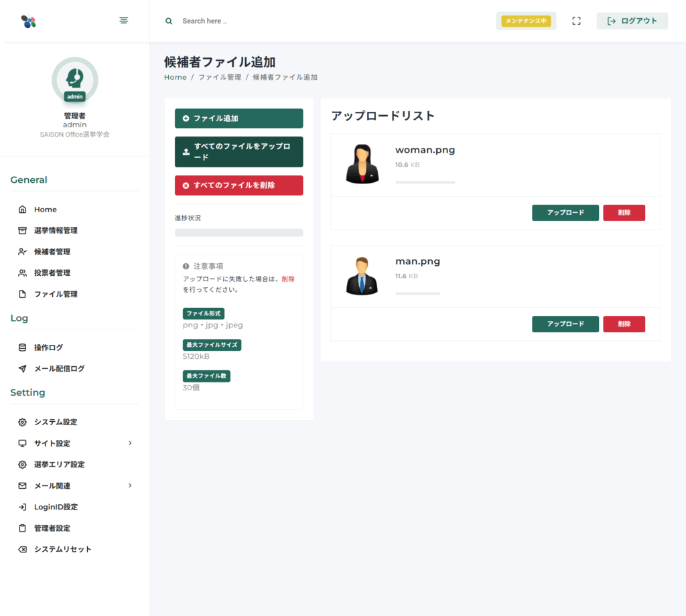Click the ファイル管理 file icon
Viewport: 686px width, 616px height.
click(x=22, y=294)
